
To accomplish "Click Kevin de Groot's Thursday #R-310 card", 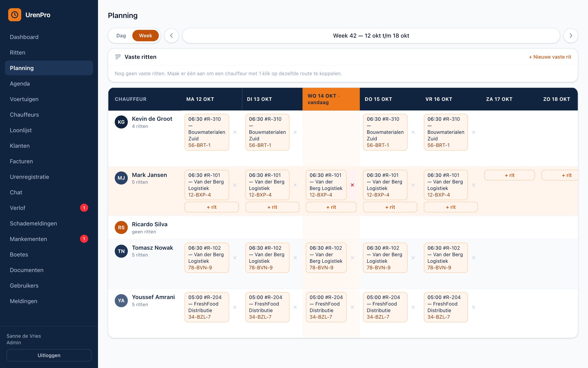I will [385, 132].
